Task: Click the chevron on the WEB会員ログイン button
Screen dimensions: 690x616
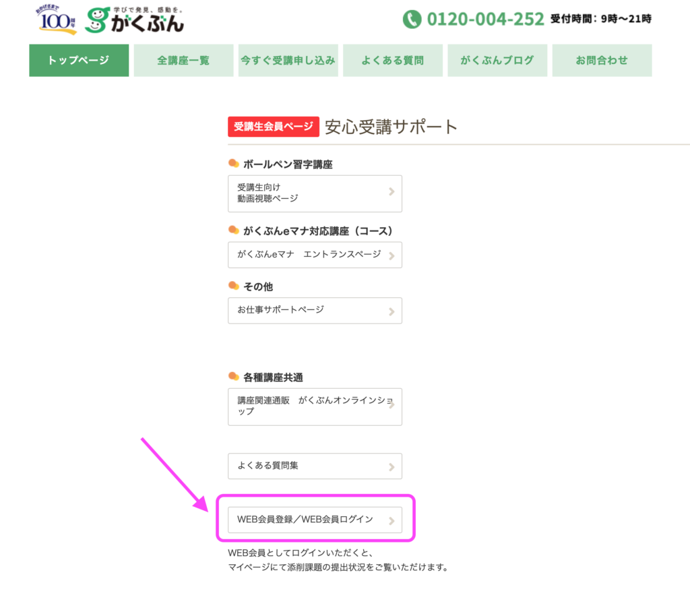Action: (391, 520)
